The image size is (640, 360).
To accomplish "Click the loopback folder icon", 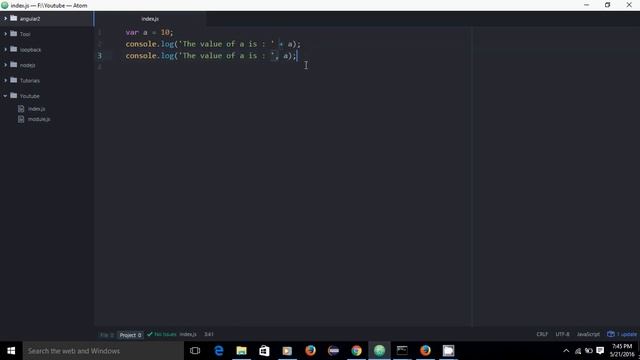I will pos(14,49).
